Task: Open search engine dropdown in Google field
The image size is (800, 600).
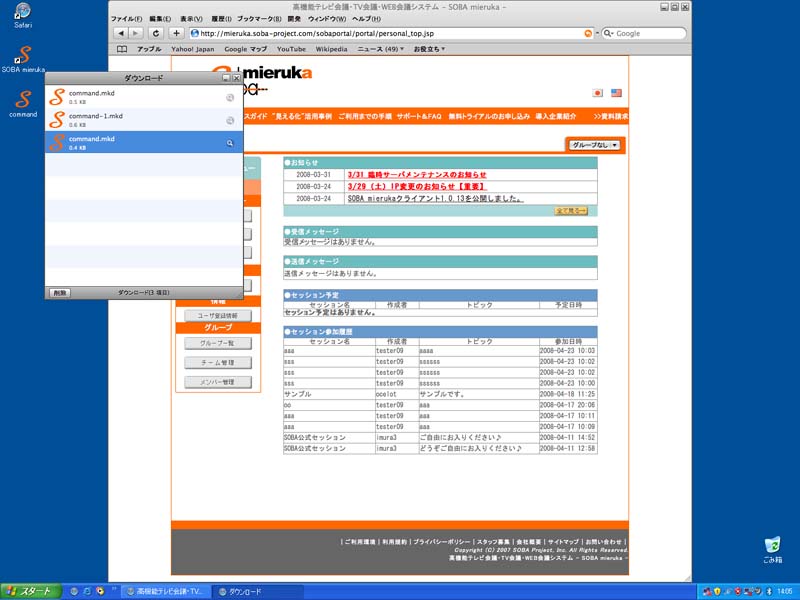Action: (608, 33)
